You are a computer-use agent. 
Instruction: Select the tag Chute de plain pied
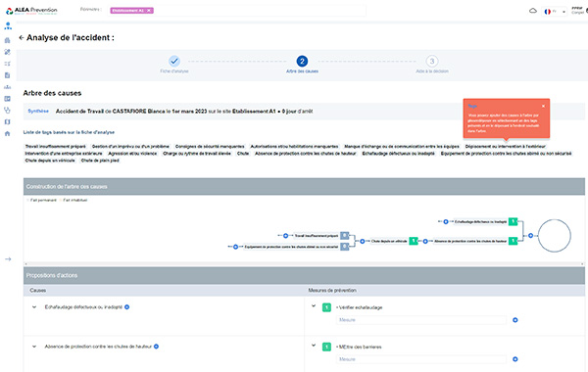click(x=100, y=161)
